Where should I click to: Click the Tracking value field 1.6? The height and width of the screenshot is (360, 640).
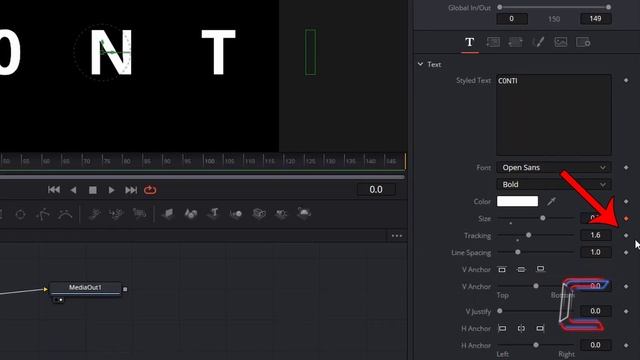coord(596,236)
